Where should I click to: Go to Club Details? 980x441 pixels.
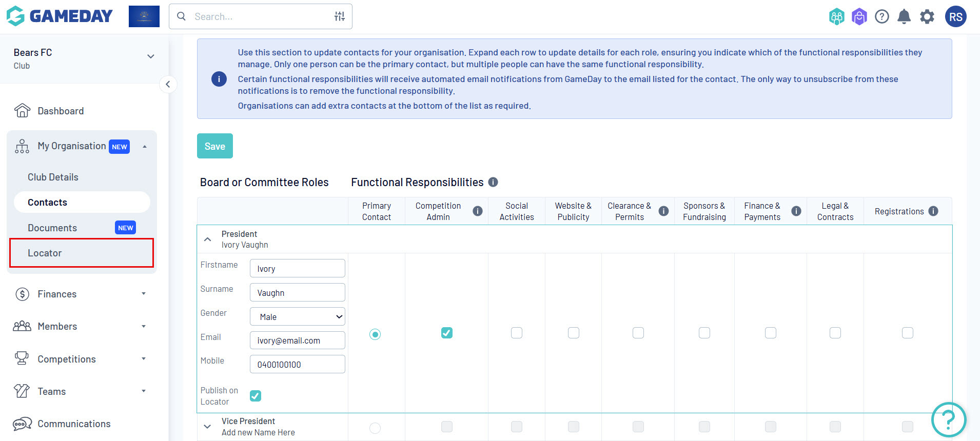[x=53, y=177]
